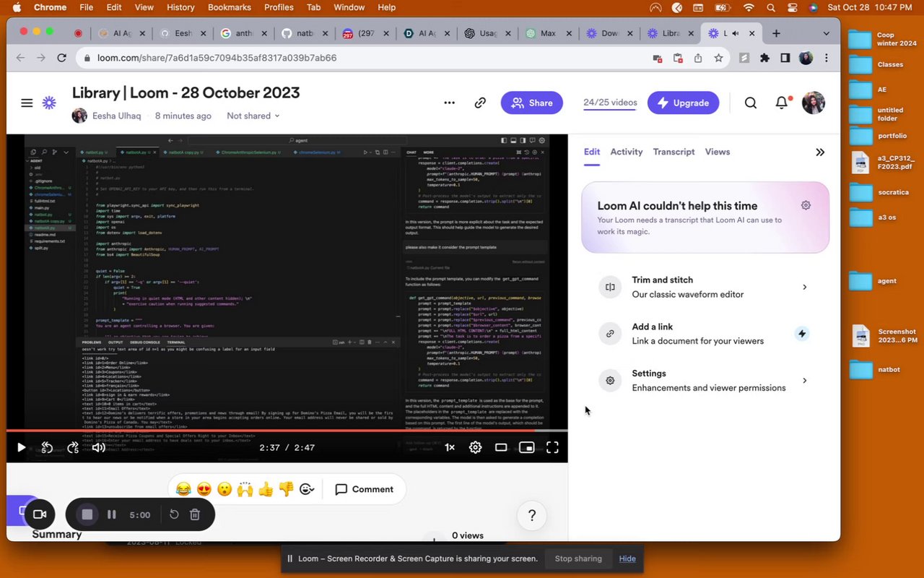Collapse the right sidebar panel
The height and width of the screenshot is (578, 924).
820,152
